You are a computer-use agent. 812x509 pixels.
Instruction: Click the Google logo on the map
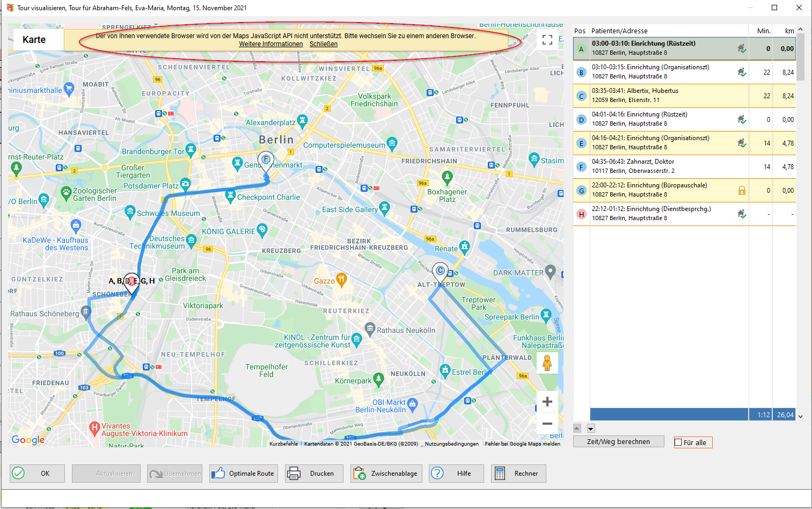pos(28,440)
